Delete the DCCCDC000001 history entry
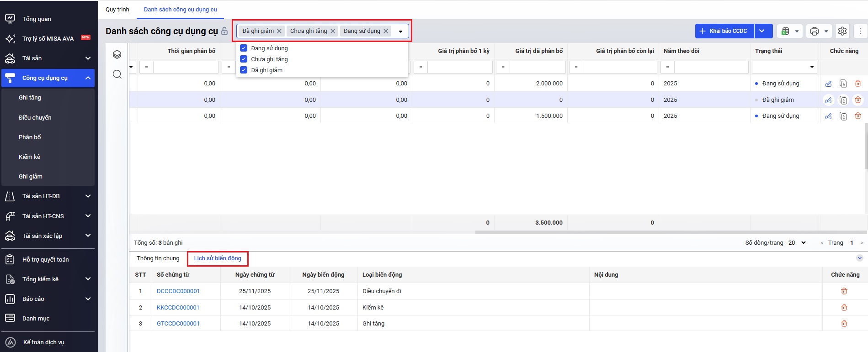Screen dimensions: 868x352 pyautogui.click(x=844, y=291)
